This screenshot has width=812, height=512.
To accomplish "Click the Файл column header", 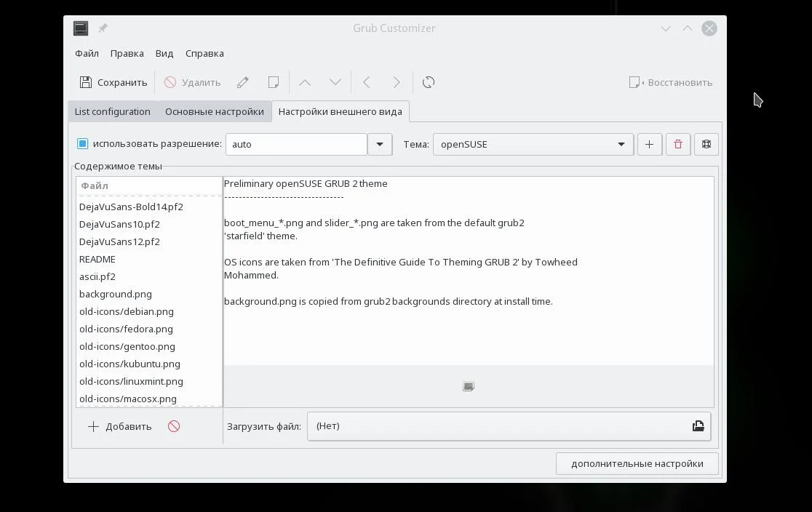I will (149, 186).
